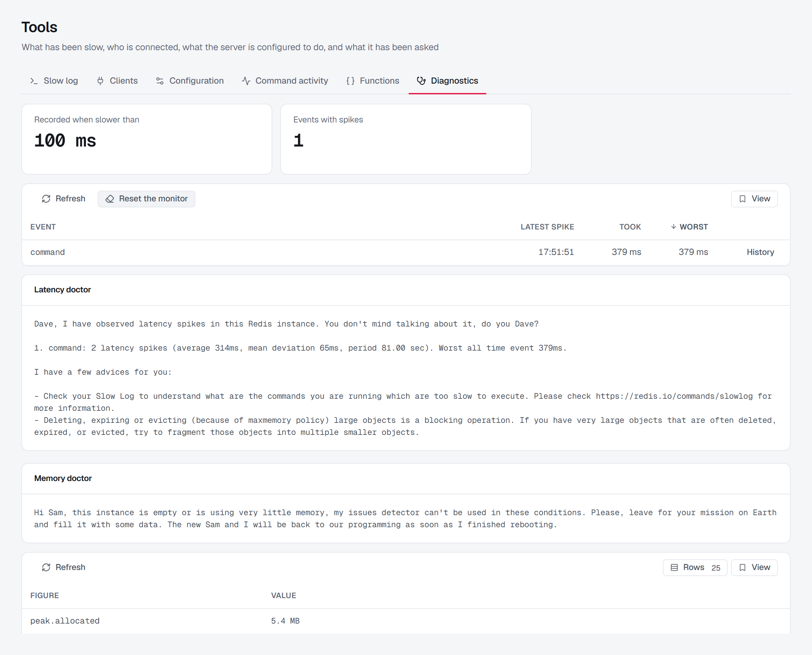This screenshot has height=655, width=812.
Task: Click the WORST column sort arrow icon
Action: pos(674,226)
